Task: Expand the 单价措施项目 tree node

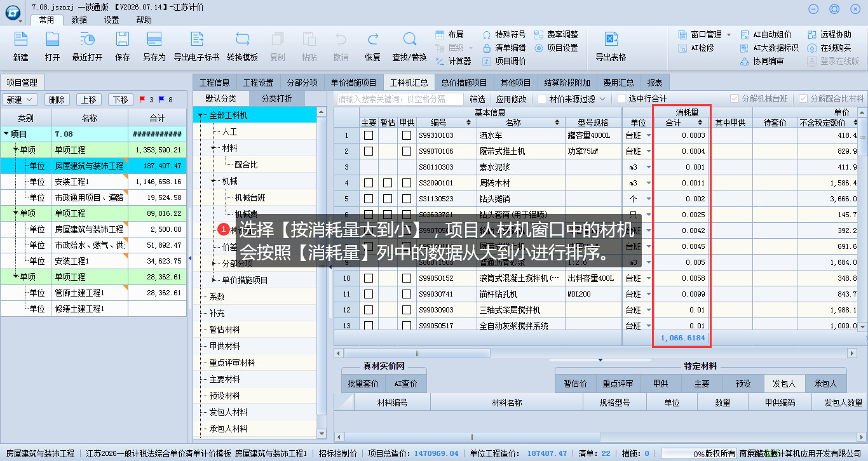Action: click(x=214, y=280)
